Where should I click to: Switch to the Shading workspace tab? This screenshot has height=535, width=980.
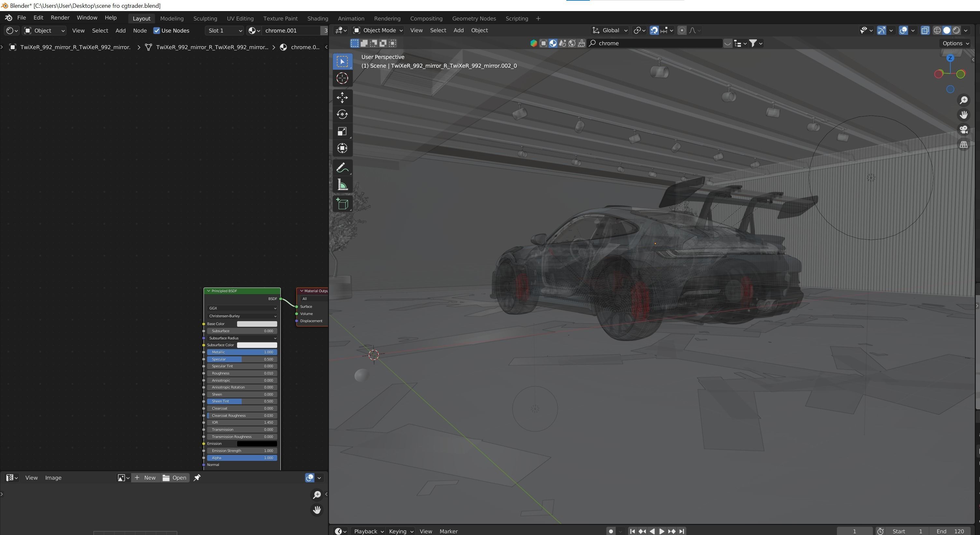coord(317,18)
